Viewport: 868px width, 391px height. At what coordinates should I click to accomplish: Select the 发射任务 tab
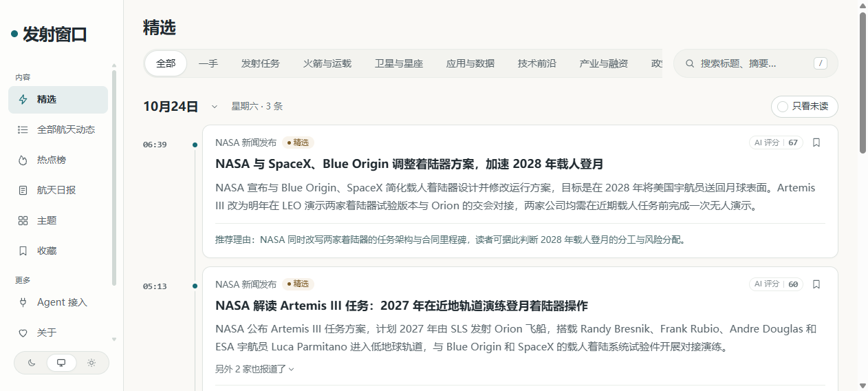tap(261, 63)
